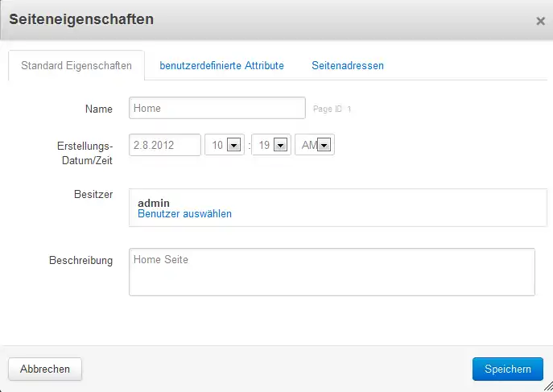Image resolution: width=553 pixels, height=392 pixels.
Task: Open the Seitenadressen tab
Action: click(348, 65)
